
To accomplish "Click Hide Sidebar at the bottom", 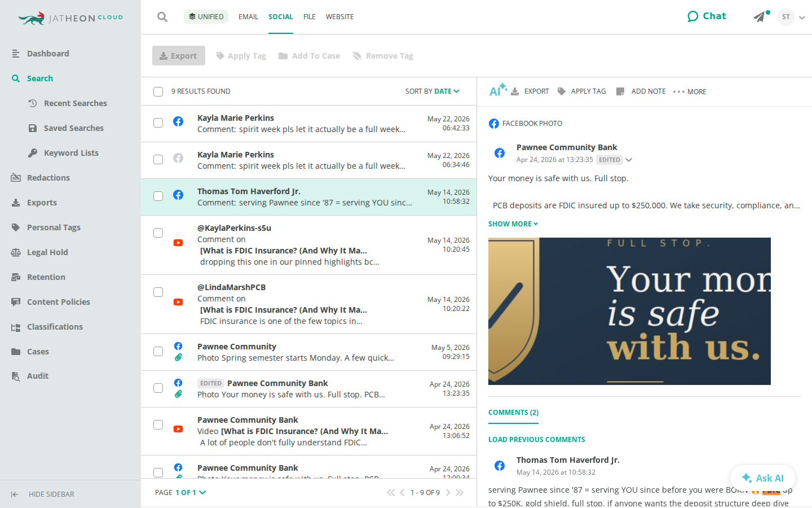I will point(43,494).
